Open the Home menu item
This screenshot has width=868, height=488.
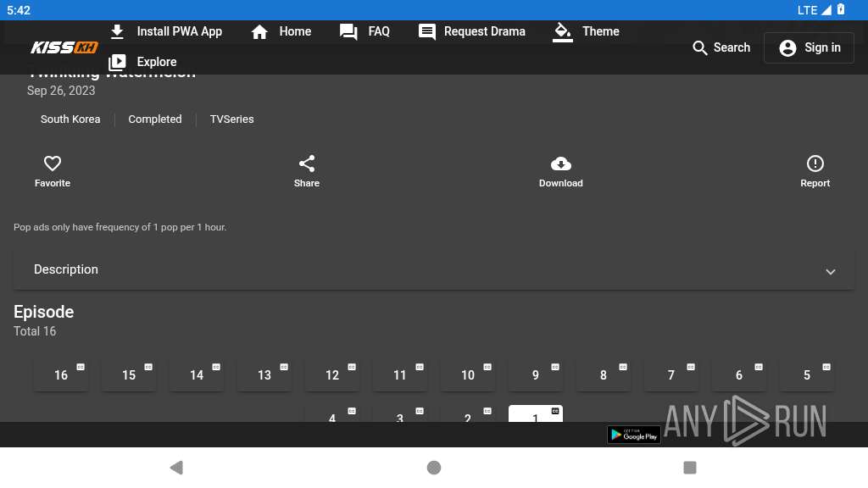point(281,31)
